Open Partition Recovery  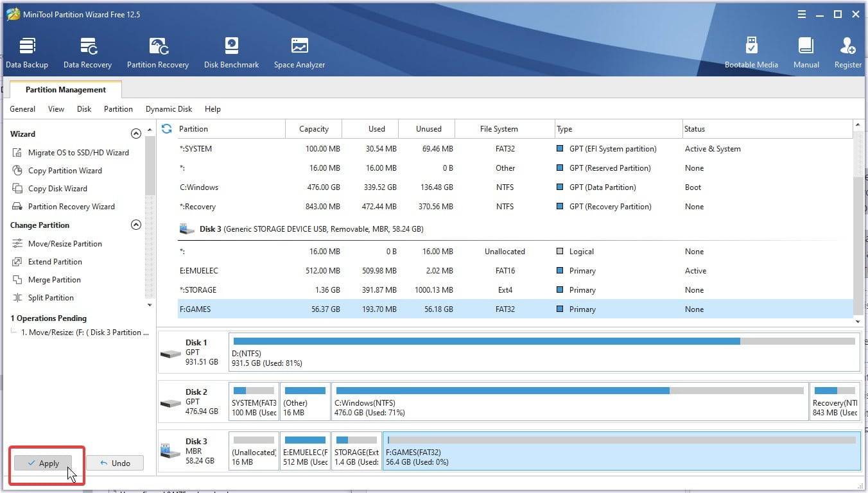coord(158,51)
